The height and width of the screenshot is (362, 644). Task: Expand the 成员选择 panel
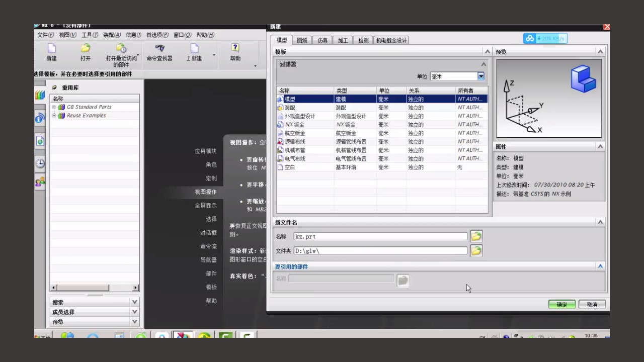point(134,312)
